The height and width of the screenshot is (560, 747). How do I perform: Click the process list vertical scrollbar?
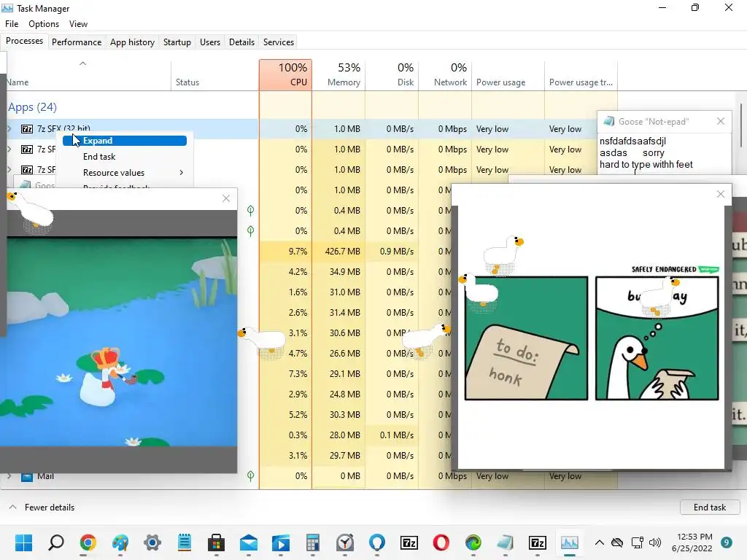742,125
